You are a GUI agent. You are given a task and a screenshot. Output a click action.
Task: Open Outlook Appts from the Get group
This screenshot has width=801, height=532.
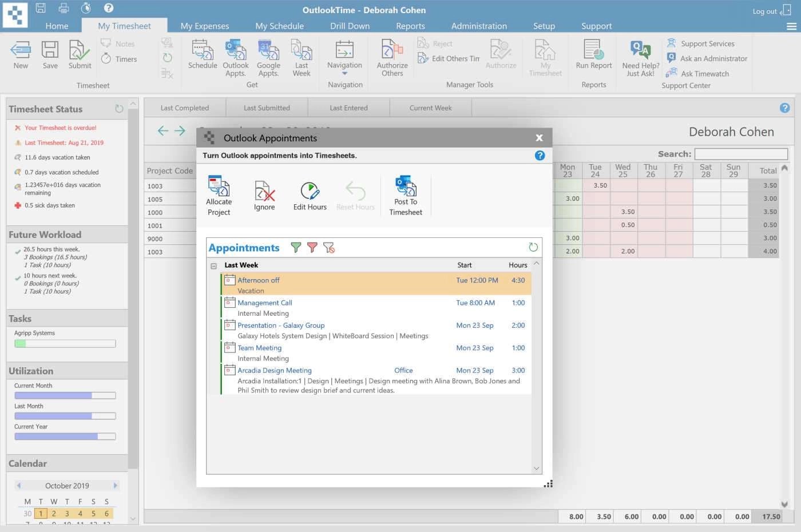[235, 54]
